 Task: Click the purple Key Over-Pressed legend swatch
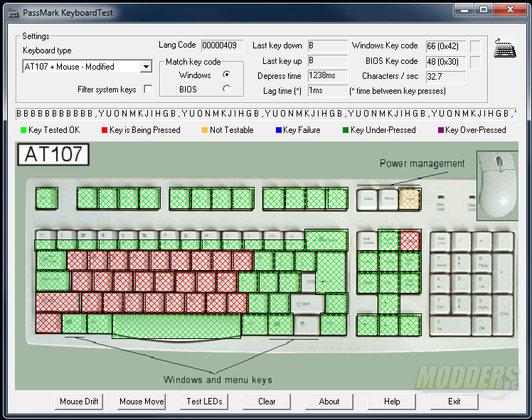click(x=441, y=130)
